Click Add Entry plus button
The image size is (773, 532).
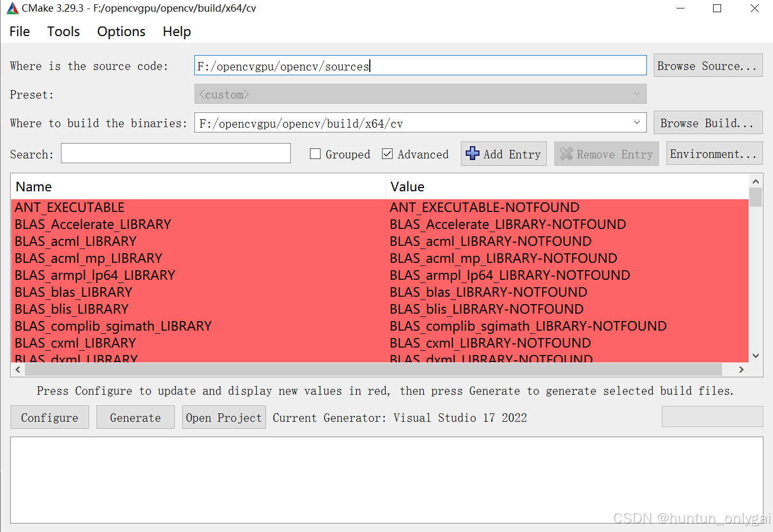[x=503, y=154]
